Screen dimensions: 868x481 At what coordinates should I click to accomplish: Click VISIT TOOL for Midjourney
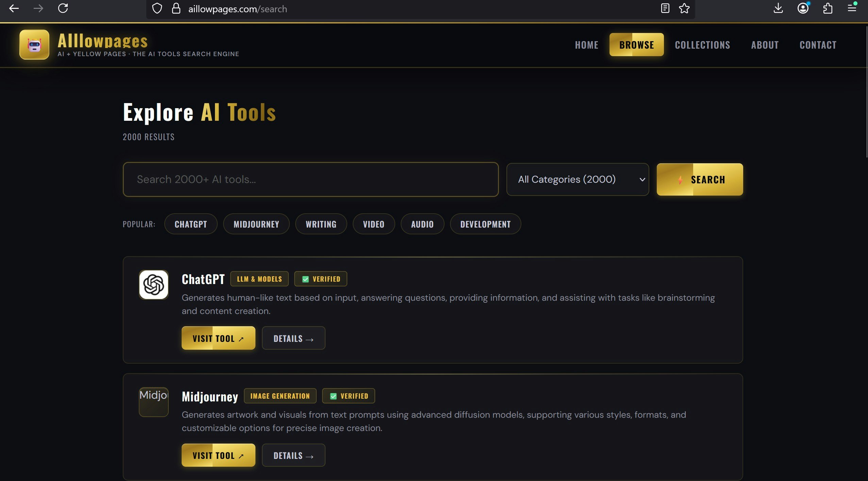tap(218, 455)
